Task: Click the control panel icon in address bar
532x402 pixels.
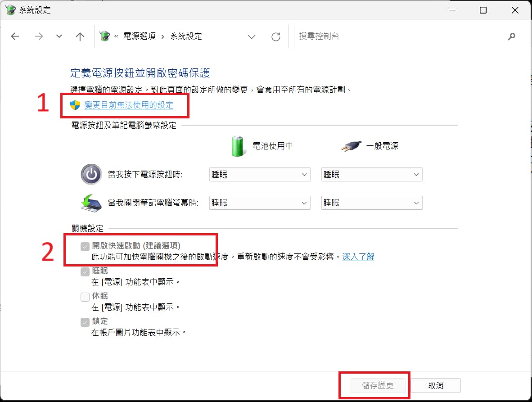Action: pos(105,36)
